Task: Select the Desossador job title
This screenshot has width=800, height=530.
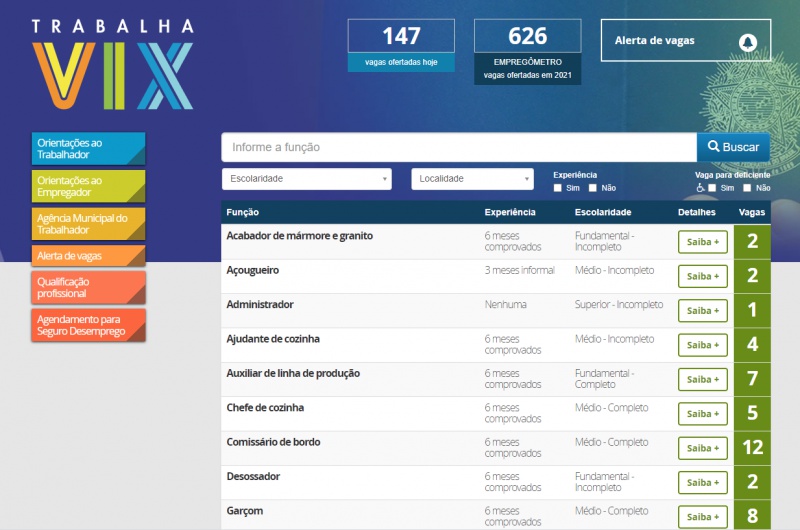Action: click(253, 476)
